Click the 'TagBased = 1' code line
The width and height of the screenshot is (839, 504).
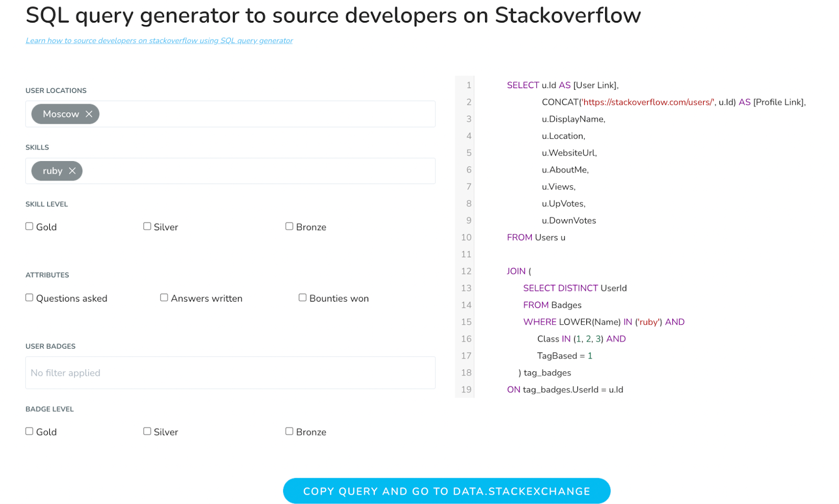[x=565, y=356]
